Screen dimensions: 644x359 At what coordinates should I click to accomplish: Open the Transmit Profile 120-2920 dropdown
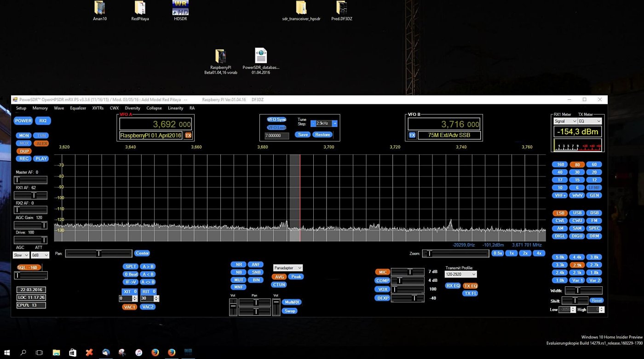(460, 274)
